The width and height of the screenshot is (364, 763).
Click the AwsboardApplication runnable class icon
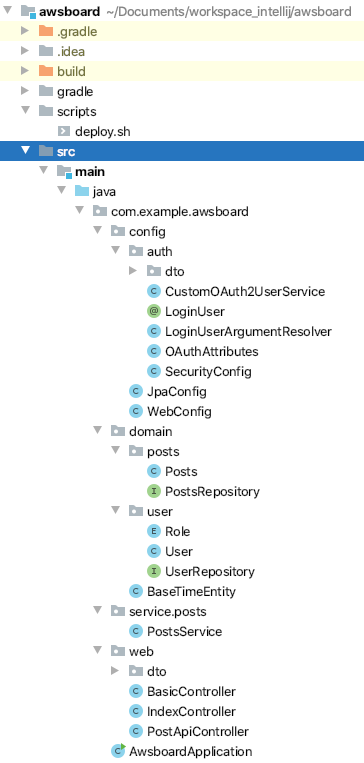tap(118, 751)
